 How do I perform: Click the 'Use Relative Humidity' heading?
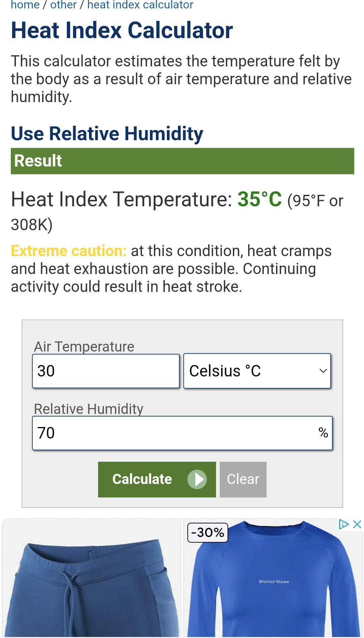pyautogui.click(x=107, y=134)
